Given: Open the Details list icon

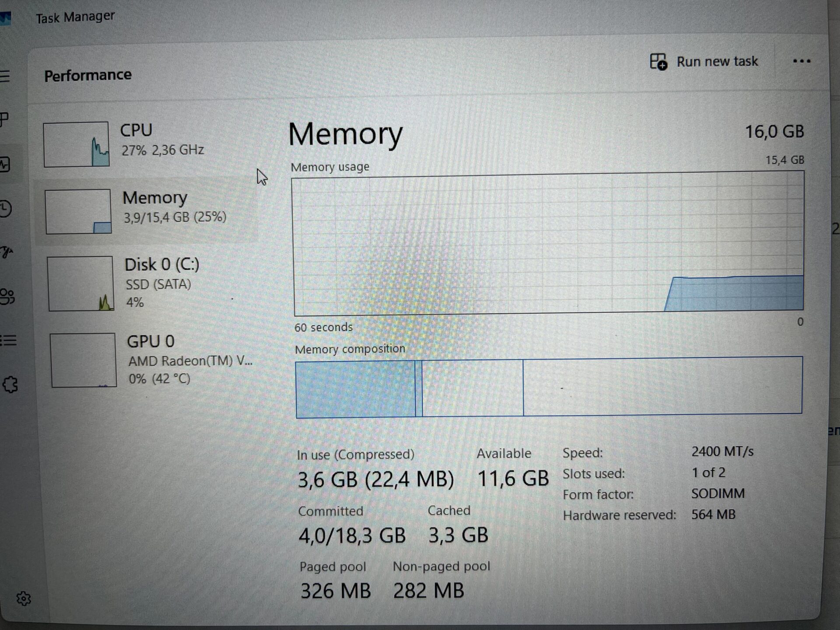Looking at the screenshot, I should click(8, 340).
